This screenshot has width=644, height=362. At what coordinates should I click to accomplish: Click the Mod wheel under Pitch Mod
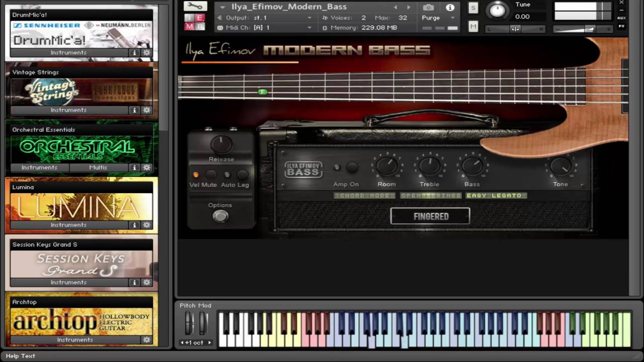pyautogui.click(x=203, y=323)
